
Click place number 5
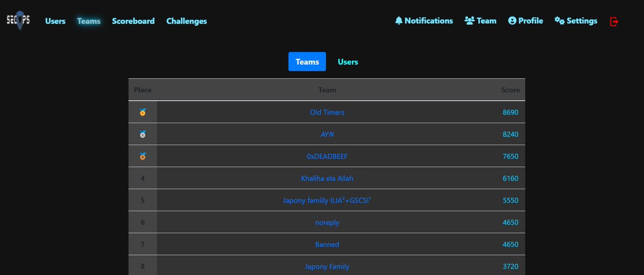coord(143,200)
